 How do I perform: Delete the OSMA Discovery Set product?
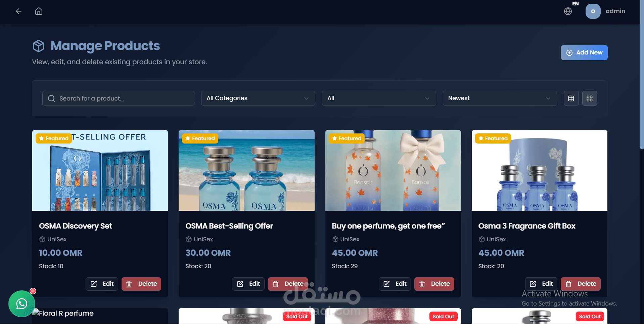pos(141,284)
